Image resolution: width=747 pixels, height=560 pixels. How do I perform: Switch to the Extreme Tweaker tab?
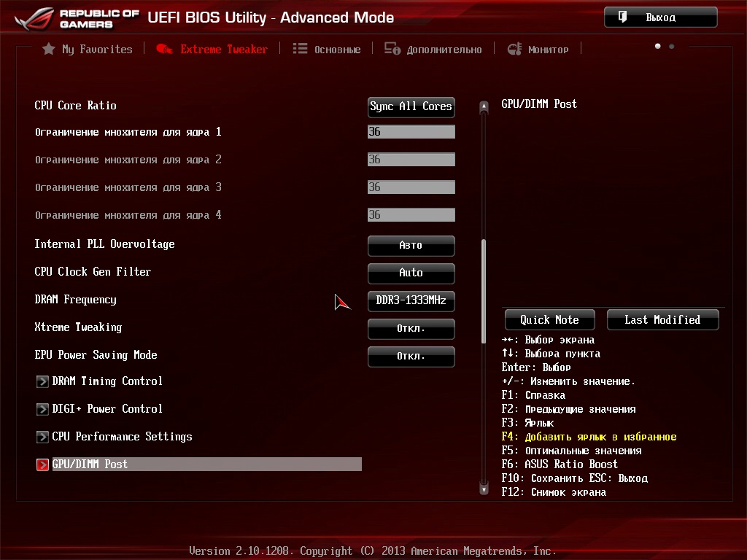212,49
